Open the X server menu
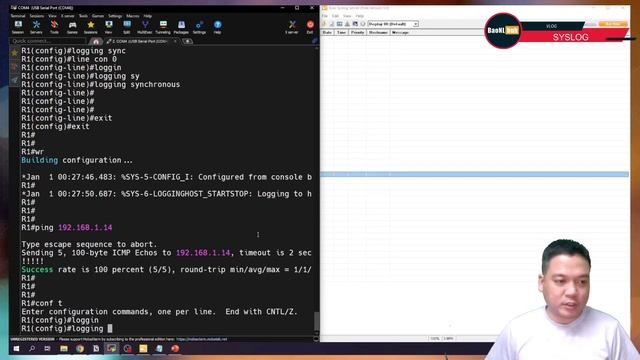Viewport: 640px width, 360px height. [68, 16]
